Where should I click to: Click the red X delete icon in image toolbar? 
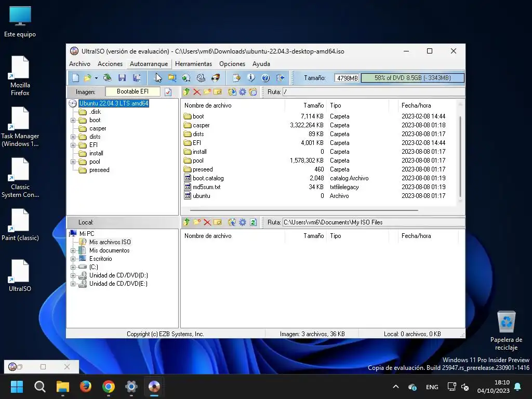(197, 91)
